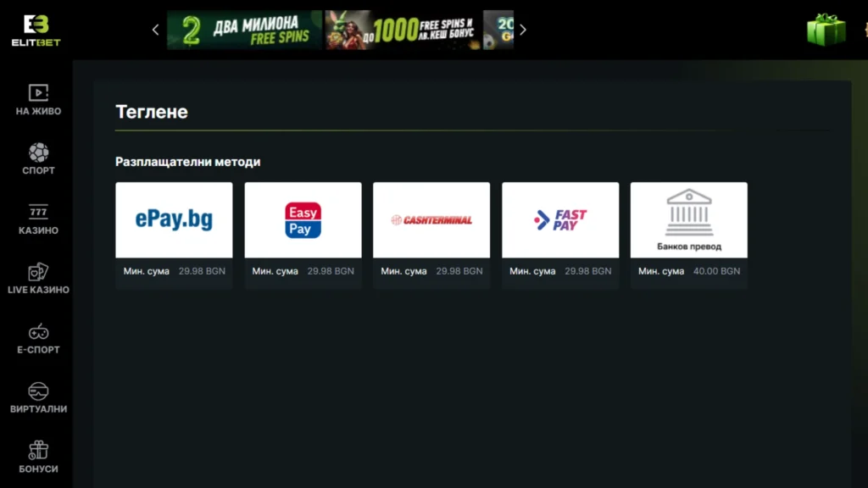Open the БОНУСИ gift section
This screenshot has width=868, height=488.
(38, 457)
